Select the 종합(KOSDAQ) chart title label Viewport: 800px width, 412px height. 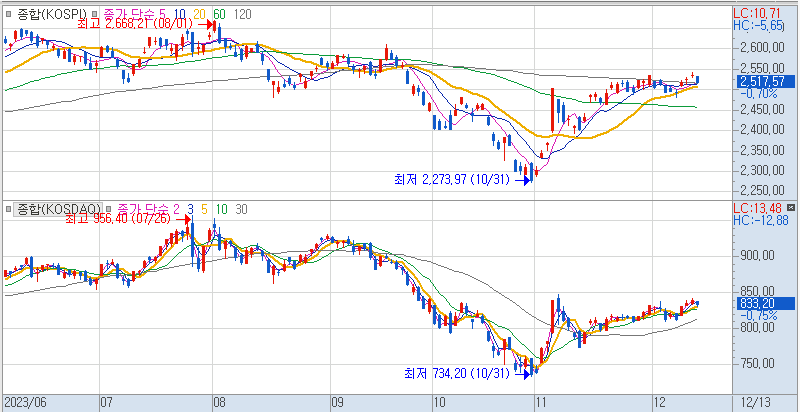point(59,209)
